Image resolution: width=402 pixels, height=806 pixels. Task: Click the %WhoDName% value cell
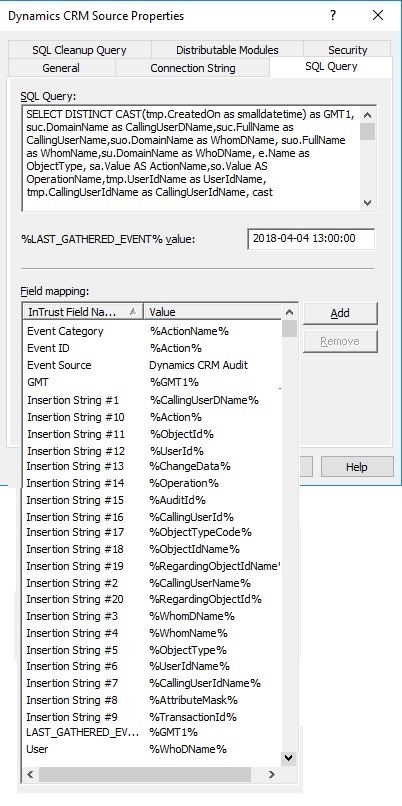(x=188, y=749)
